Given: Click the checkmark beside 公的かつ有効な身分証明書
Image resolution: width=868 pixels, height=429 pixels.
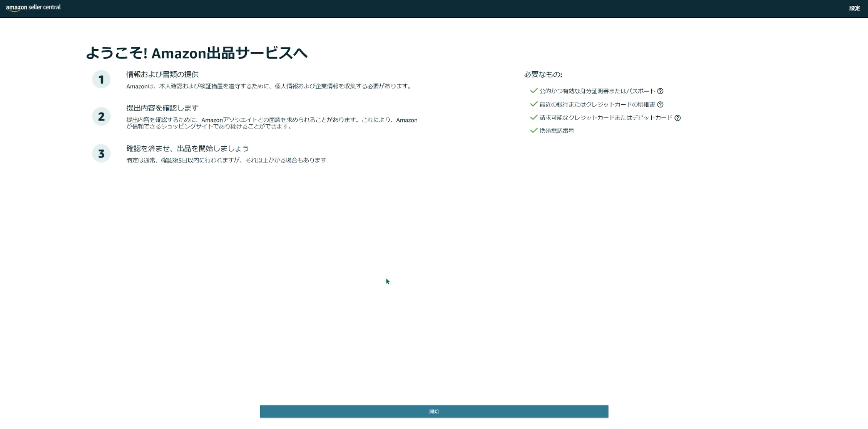Looking at the screenshot, I should pyautogui.click(x=534, y=91).
